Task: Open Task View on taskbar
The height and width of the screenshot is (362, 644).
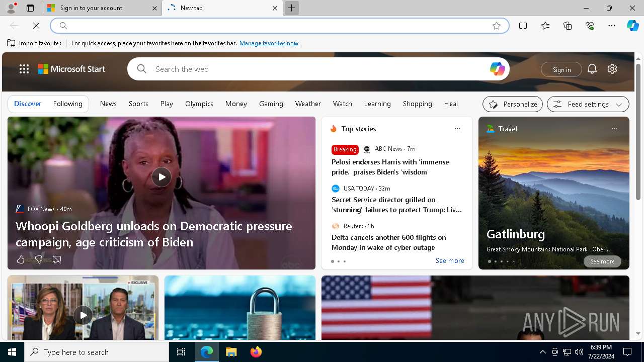Action: point(181,352)
